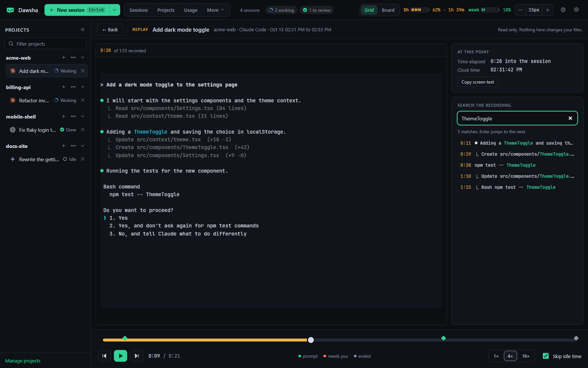Collapse the billing-api project group
Viewport: 588px width, 368px height.
point(83,87)
